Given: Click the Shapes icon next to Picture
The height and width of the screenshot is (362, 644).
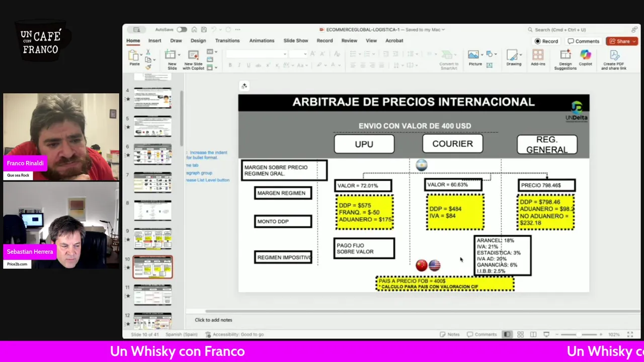Looking at the screenshot, I should point(489,54).
